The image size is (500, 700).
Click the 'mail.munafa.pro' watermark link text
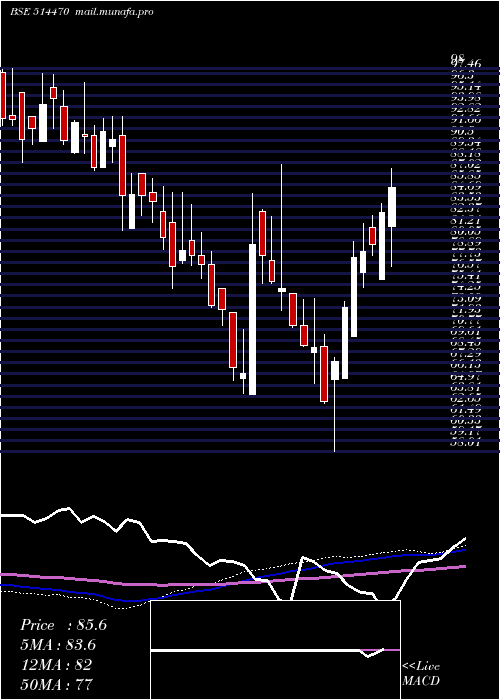(x=113, y=12)
